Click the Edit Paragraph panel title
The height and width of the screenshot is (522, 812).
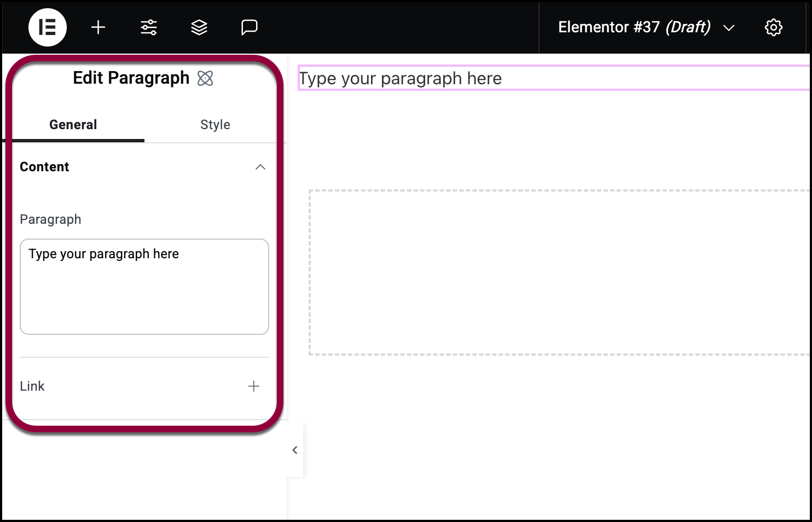click(131, 78)
